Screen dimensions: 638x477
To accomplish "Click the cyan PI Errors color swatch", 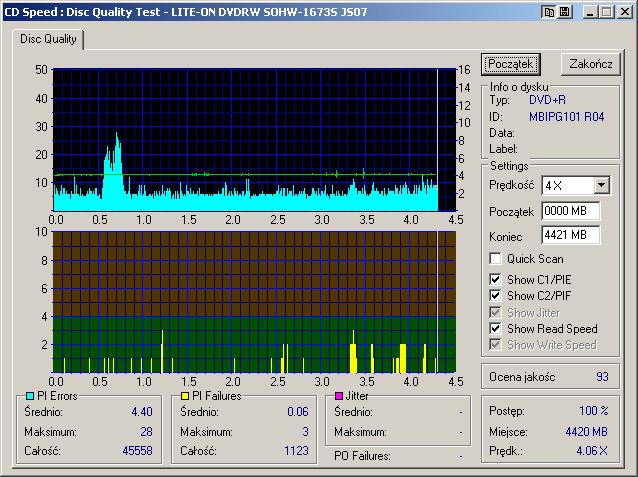I will coord(30,396).
